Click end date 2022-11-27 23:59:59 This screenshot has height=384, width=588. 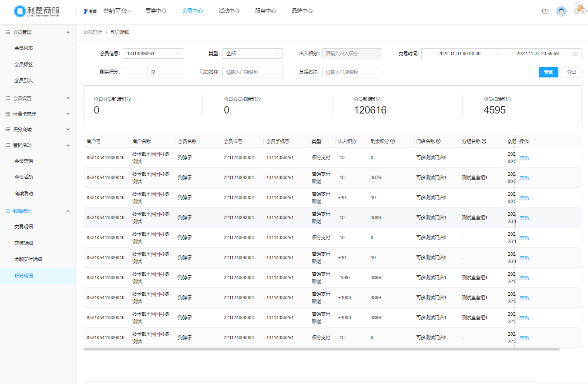click(538, 54)
